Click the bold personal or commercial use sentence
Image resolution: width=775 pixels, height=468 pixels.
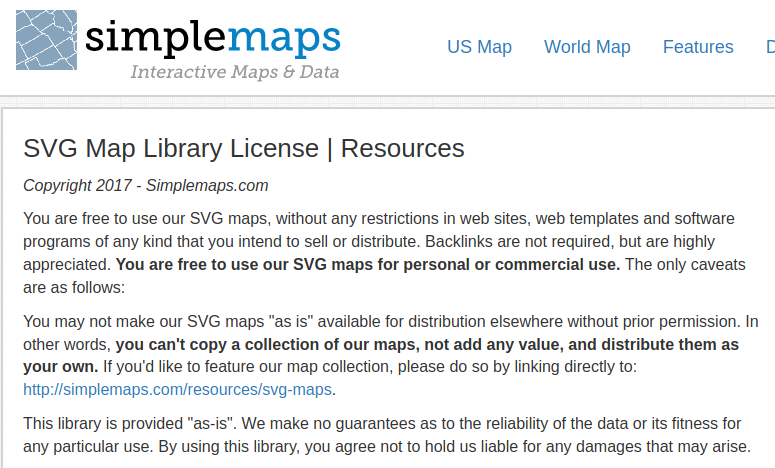tap(368, 264)
